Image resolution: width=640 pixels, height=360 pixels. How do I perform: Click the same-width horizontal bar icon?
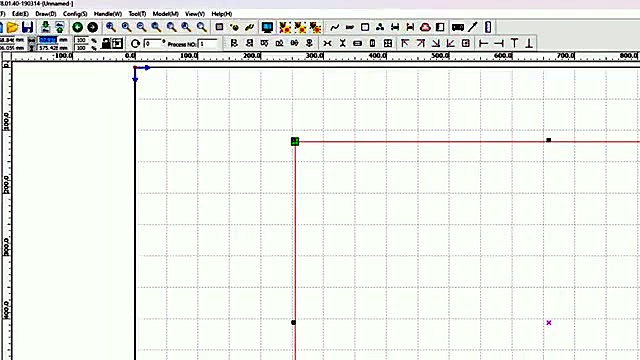358,43
